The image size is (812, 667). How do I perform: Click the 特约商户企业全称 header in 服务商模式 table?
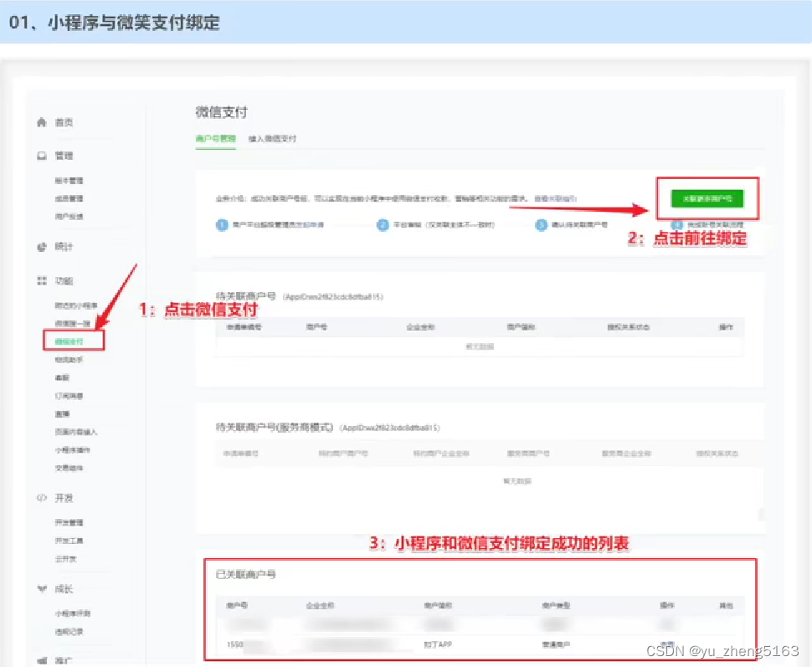(440, 454)
